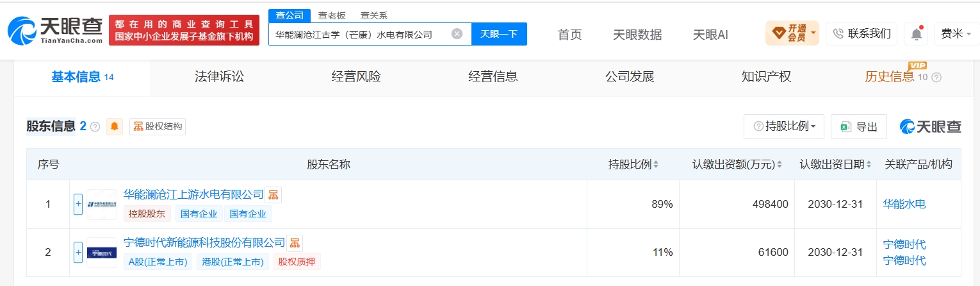Click the 控股股东 tag
The height and width of the screenshot is (286, 980).
pos(147,214)
